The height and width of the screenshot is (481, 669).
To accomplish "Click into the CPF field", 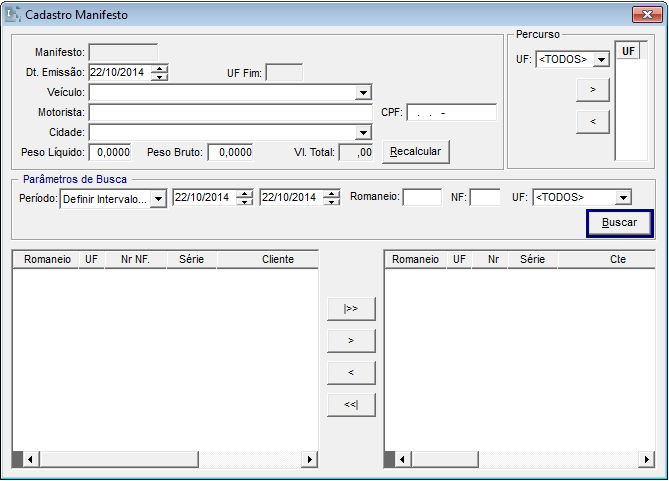I will point(451,112).
